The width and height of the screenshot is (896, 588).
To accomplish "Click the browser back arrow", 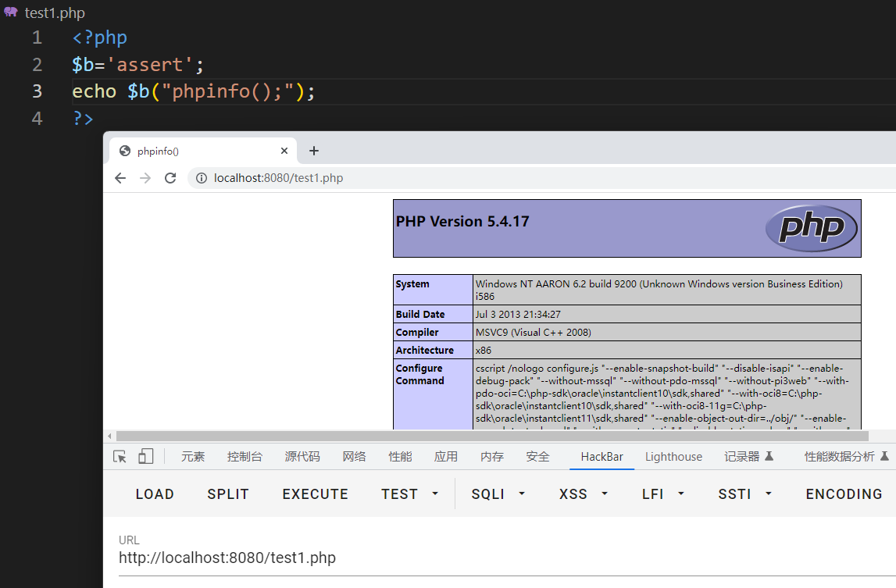I will (120, 178).
